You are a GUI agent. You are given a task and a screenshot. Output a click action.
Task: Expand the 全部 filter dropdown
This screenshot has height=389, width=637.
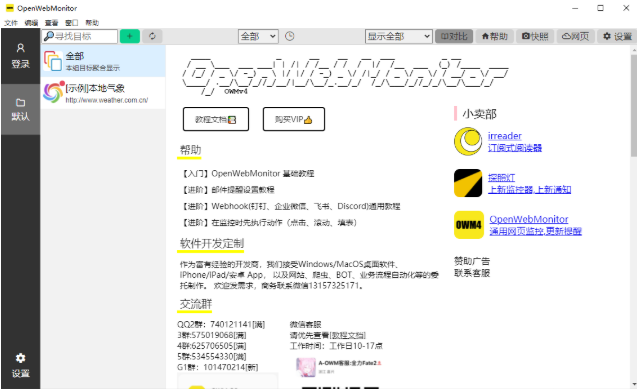pos(258,36)
